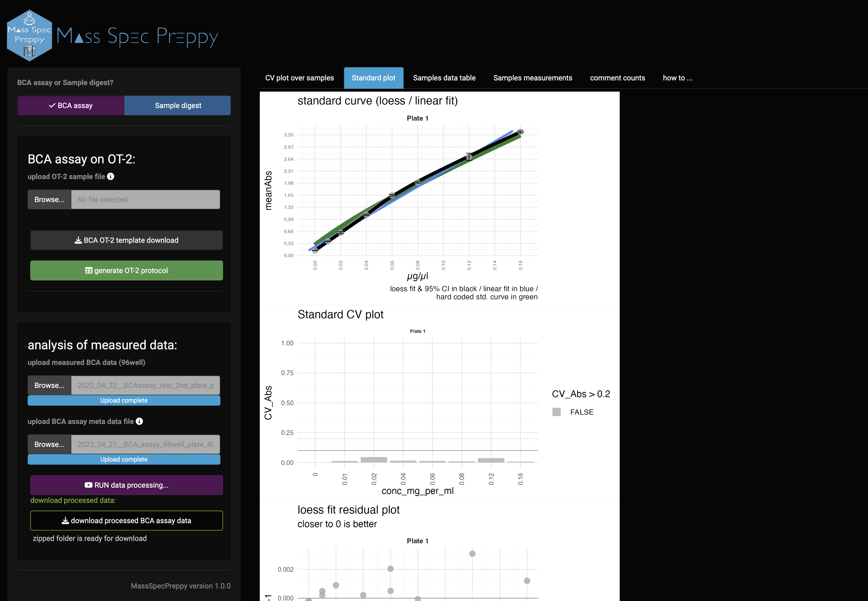
Task: Click the 'No file selected' file field
Action: coord(145,199)
